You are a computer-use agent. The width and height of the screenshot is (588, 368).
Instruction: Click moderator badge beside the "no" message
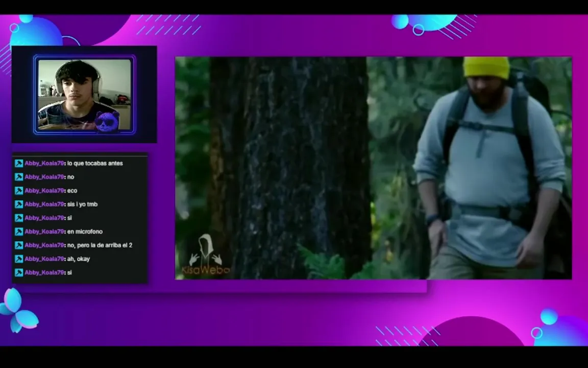point(19,177)
